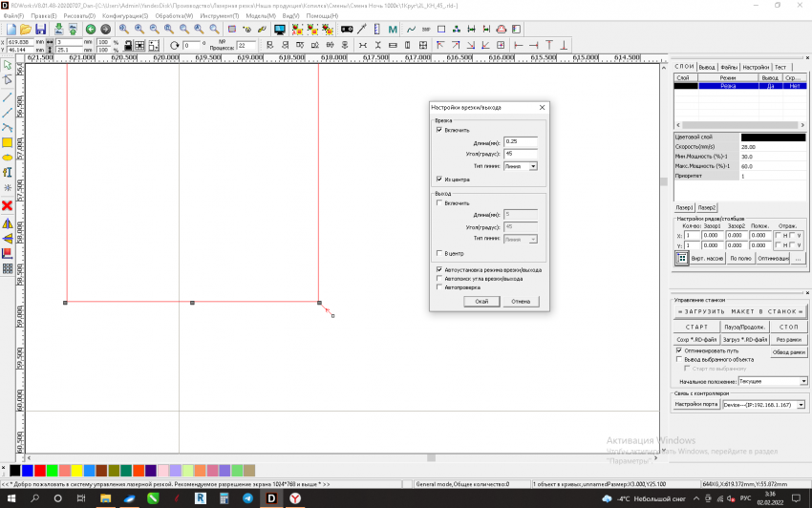
Task: Save the file with the floppy icon
Action: point(40,30)
